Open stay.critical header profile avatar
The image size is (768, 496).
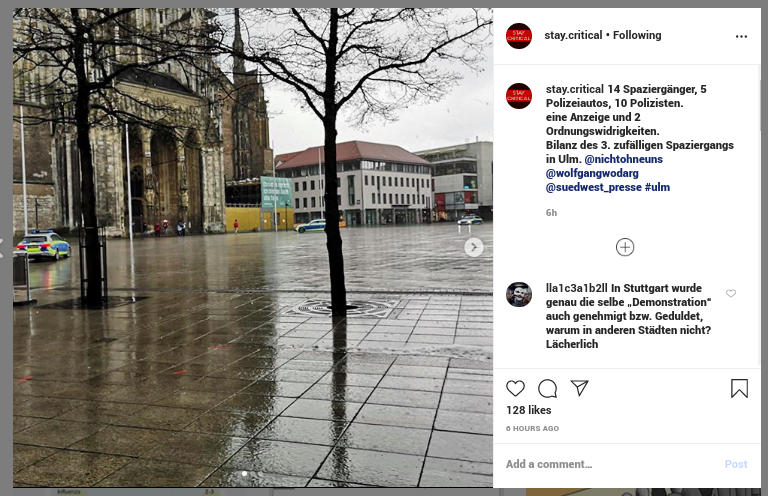click(x=519, y=36)
